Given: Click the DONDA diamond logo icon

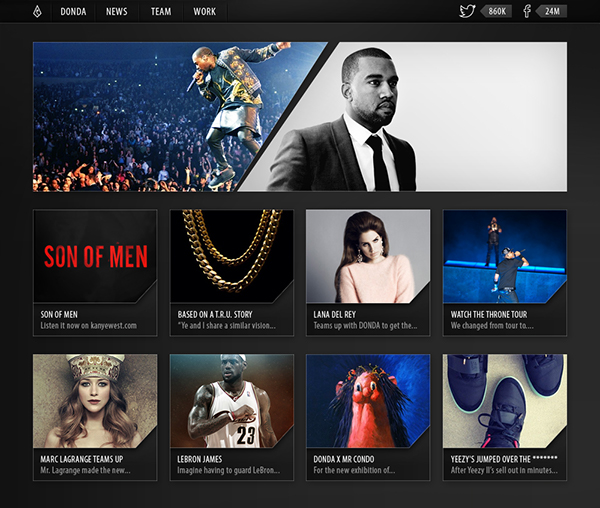Looking at the screenshot, I should pyautogui.click(x=37, y=11).
